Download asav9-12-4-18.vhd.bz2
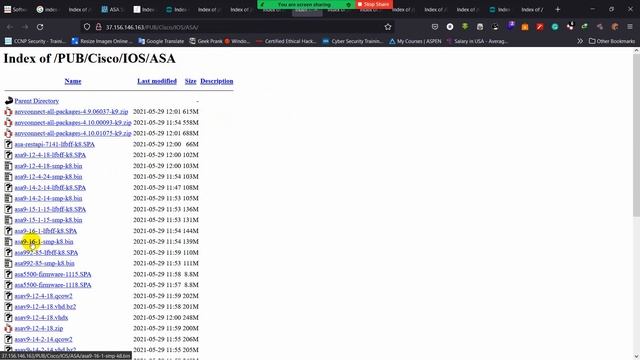Image resolution: width=640 pixels, height=360 pixels. tap(45, 307)
